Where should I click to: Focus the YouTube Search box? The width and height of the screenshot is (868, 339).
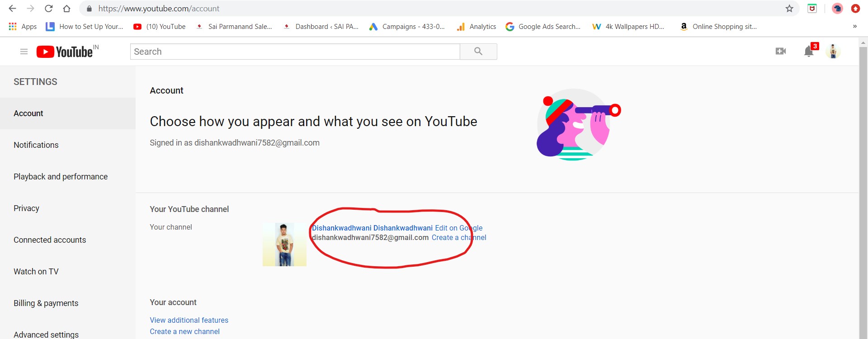tap(295, 52)
